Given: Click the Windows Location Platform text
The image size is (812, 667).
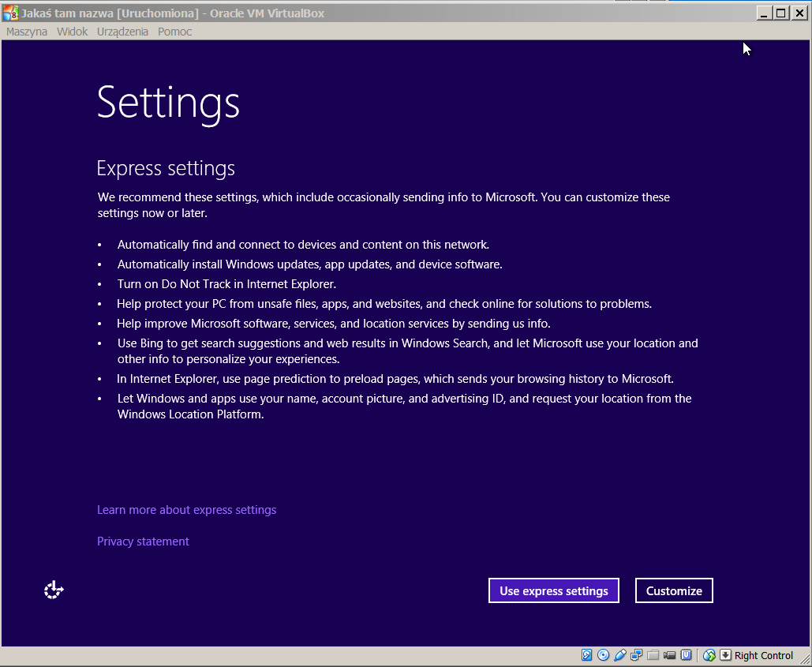Looking at the screenshot, I should click(191, 414).
